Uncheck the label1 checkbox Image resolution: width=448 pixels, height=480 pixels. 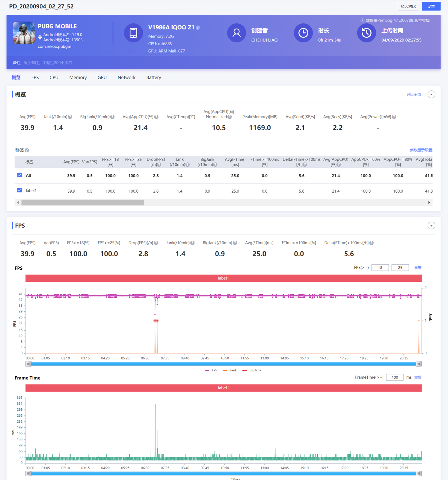(19, 190)
